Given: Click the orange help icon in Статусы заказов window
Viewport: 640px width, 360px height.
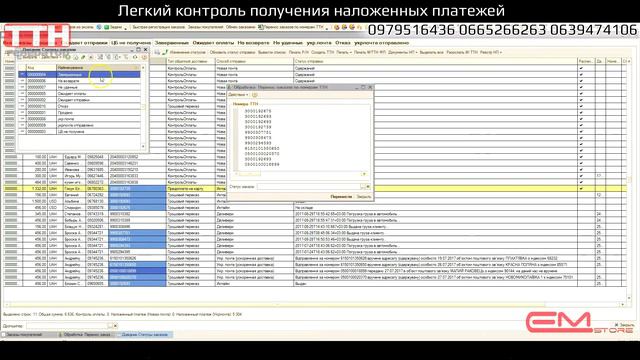Looking at the screenshot, I should point(144,57).
